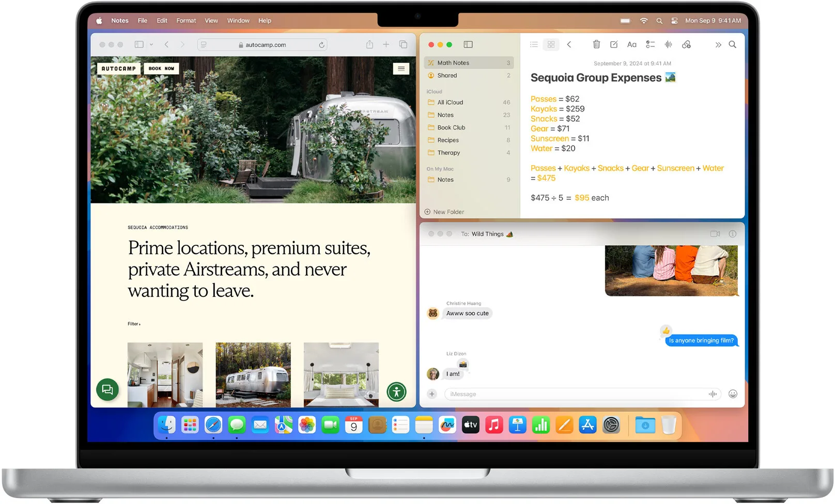Viewport: 835px width, 504px height.
Task: Open the File menu
Action: coord(143,21)
